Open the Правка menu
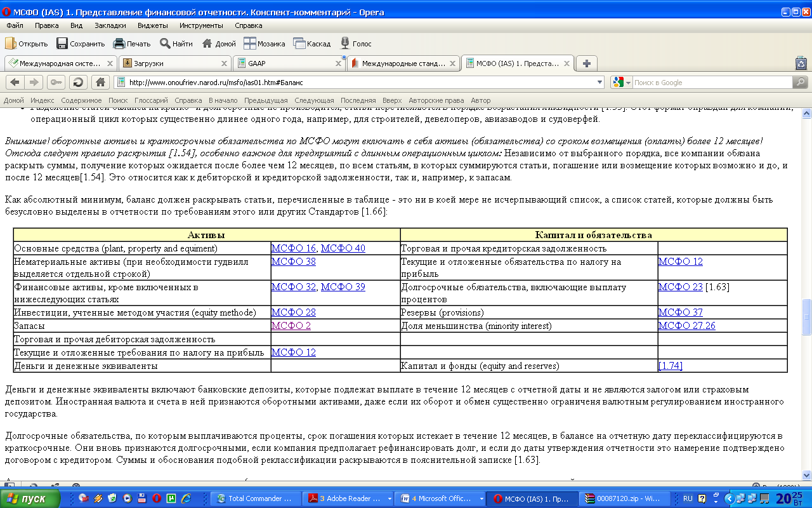 pyautogui.click(x=47, y=25)
